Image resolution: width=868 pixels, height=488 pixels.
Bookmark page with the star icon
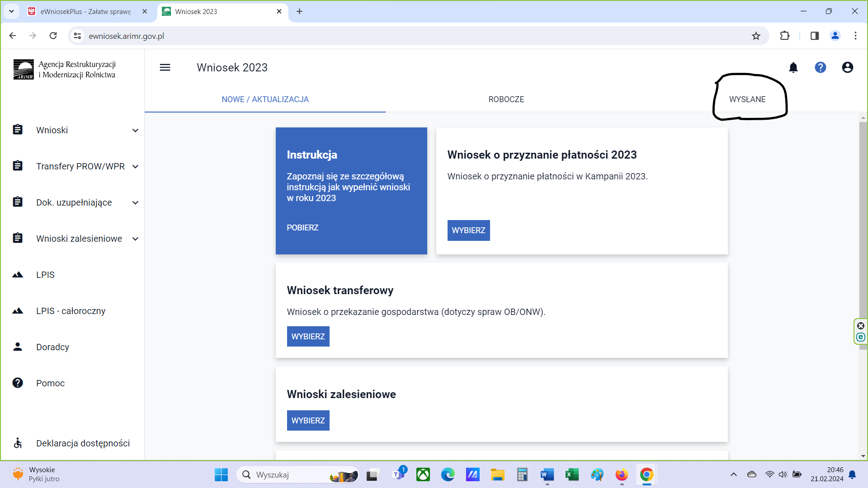756,36
